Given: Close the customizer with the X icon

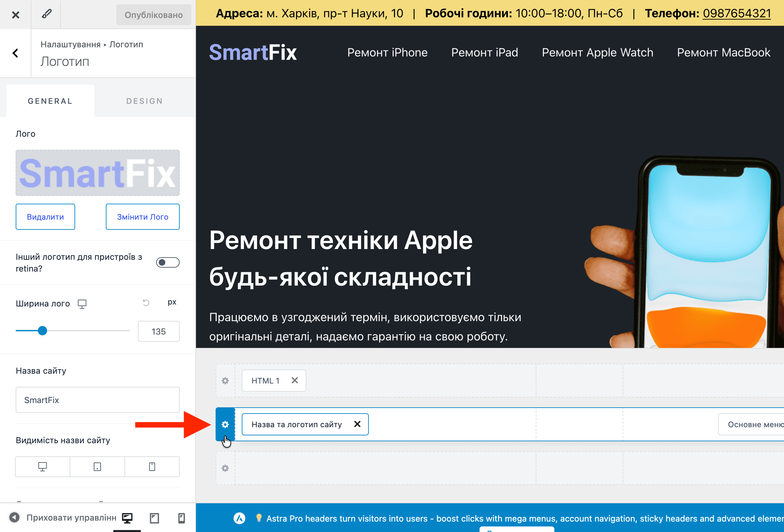Looking at the screenshot, I should point(16,14).
